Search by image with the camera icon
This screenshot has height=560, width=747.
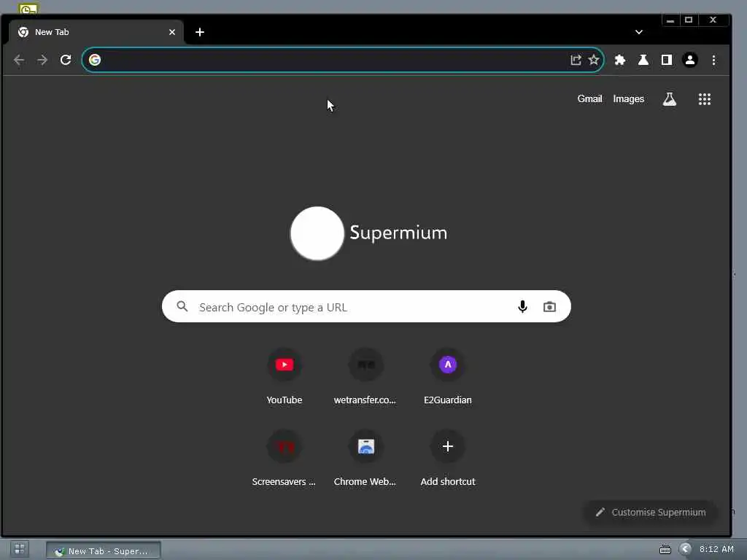coord(549,307)
